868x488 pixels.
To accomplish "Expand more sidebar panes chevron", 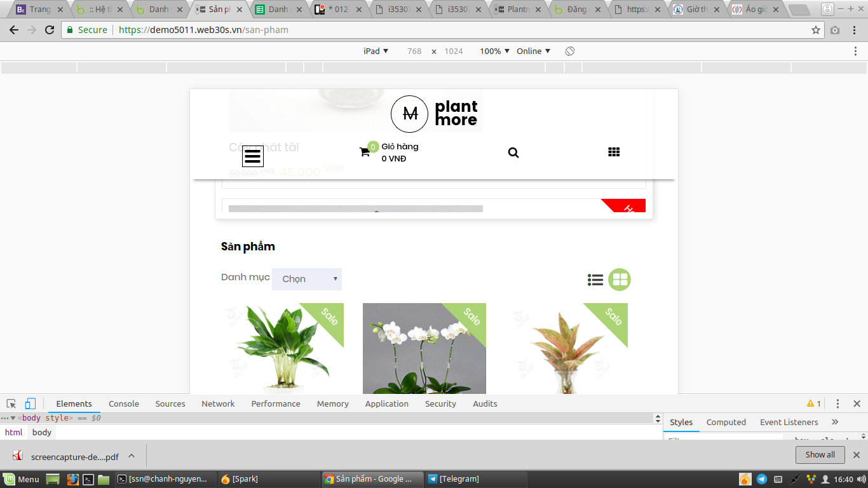I will (835, 422).
